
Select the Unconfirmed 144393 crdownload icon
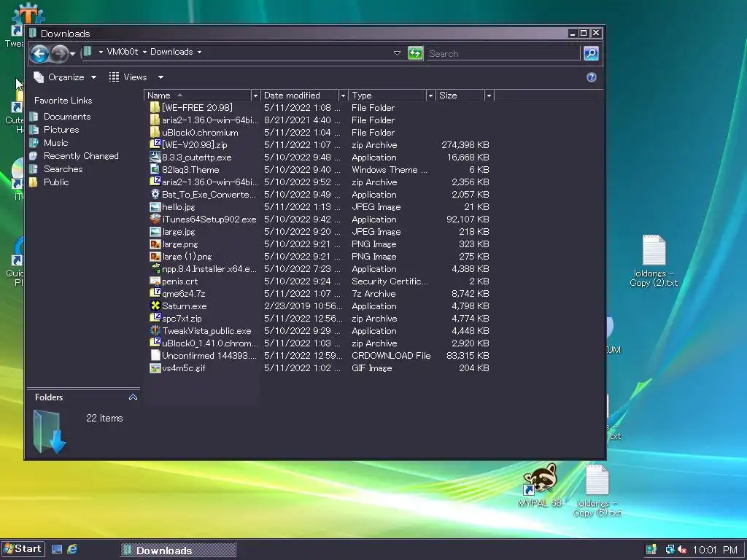tap(155, 355)
